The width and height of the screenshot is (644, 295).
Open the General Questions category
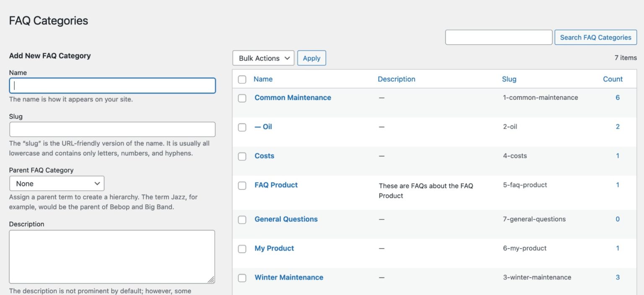[x=286, y=219]
